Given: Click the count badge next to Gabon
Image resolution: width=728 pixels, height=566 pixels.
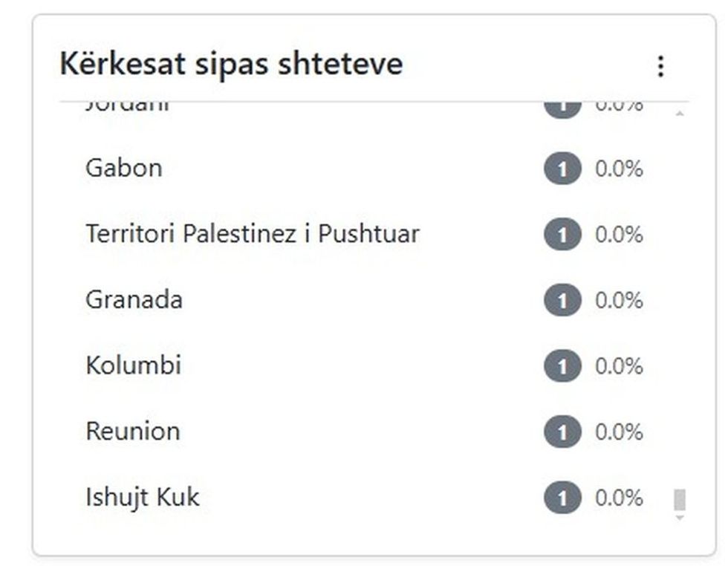Looking at the screenshot, I should click(562, 168).
